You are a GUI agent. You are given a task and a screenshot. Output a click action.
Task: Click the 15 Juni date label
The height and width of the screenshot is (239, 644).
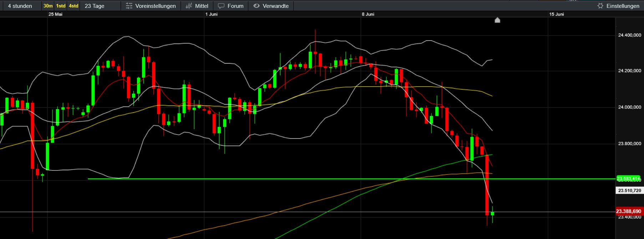557,14
